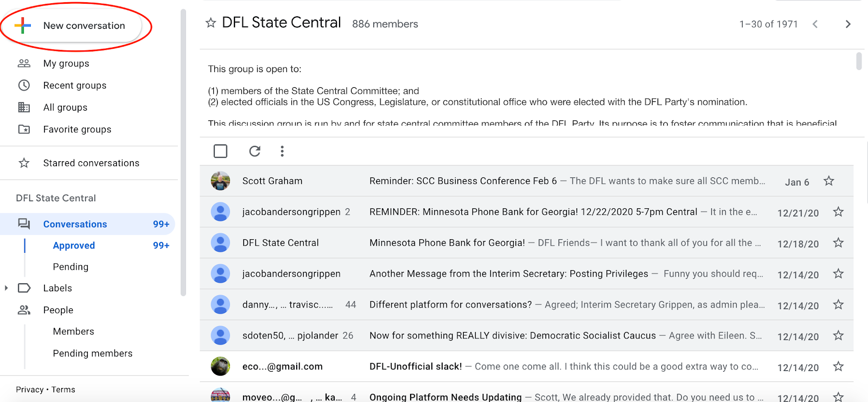The height and width of the screenshot is (402, 868).
Task: Open DFL-Unofficial slack! conversation
Action: pyautogui.click(x=416, y=366)
